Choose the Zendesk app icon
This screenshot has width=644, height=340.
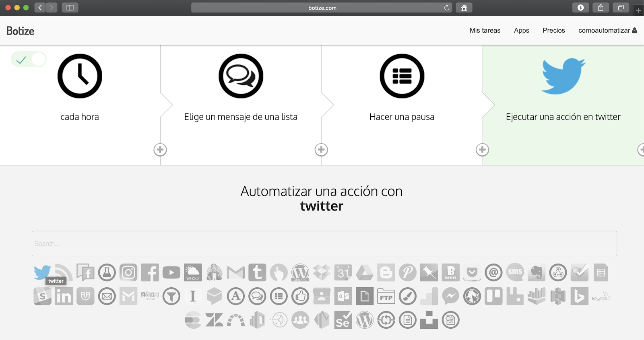tap(214, 320)
